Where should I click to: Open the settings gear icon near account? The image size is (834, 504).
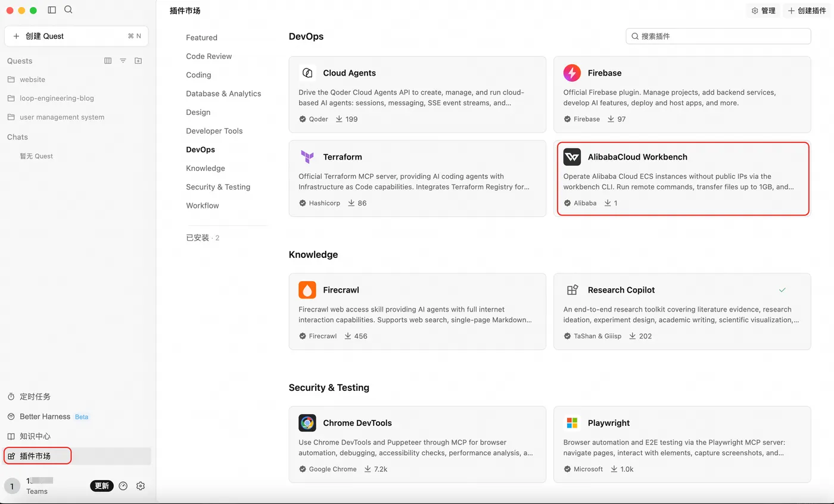[x=141, y=486]
